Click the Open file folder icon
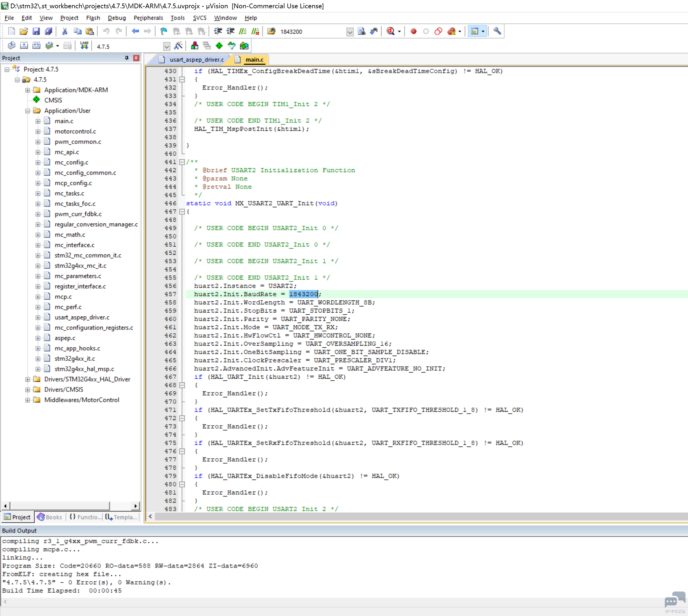The width and height of the screenshot is (688, 616). (24, 32)
